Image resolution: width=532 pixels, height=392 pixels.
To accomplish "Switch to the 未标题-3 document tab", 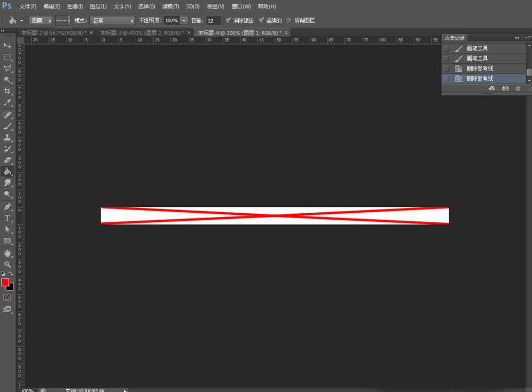I will tap(142, 32).
